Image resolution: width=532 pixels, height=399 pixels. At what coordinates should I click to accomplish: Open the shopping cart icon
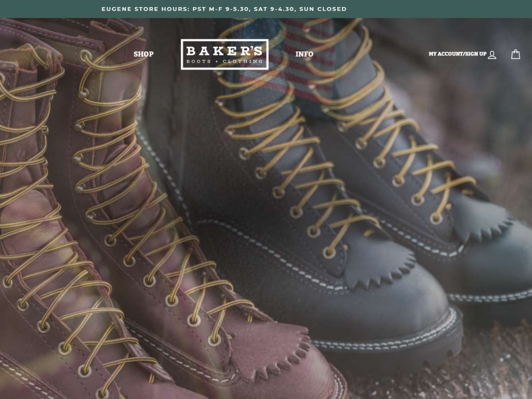coord(515,54)
